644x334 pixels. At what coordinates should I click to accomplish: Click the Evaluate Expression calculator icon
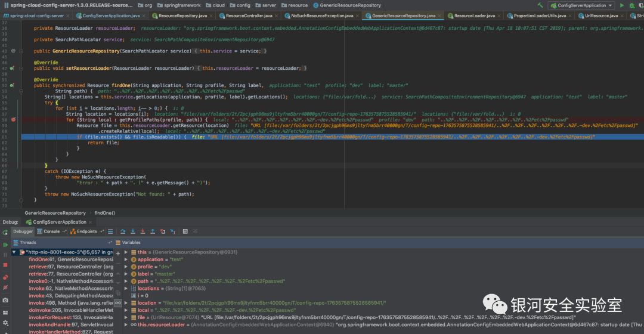(185, 231)
